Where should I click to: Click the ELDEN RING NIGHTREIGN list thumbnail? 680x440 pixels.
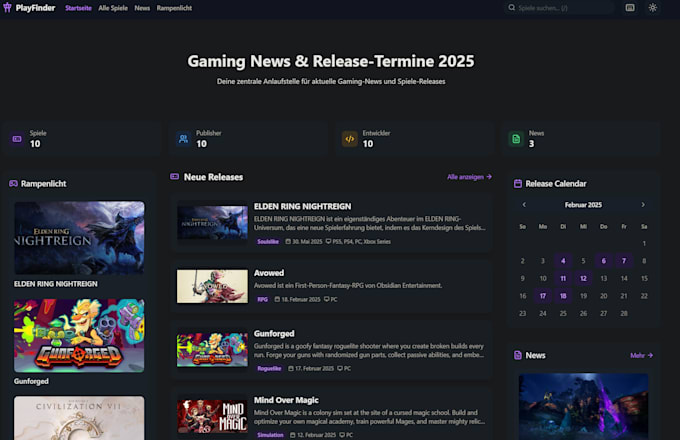(212, 223)
